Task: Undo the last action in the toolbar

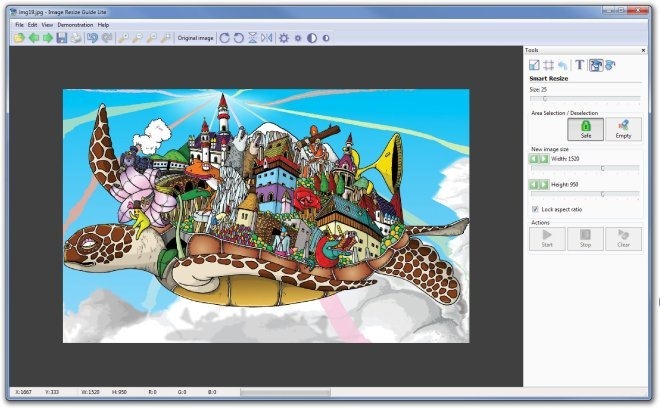Action: [x=92, y=38]
